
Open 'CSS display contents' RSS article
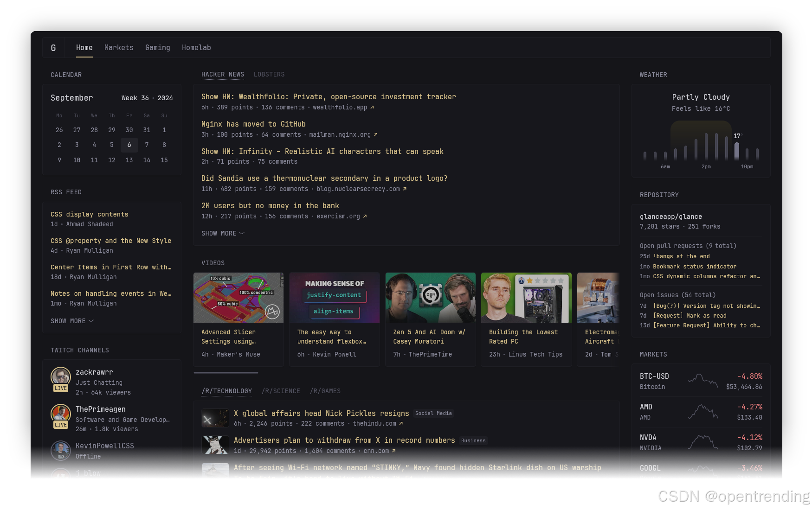tap(90, 215)
